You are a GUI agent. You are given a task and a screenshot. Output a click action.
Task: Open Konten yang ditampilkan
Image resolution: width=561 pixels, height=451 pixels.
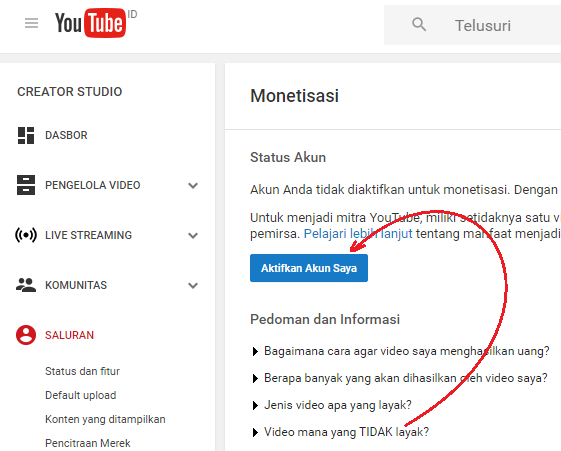(x=105, y=419)
